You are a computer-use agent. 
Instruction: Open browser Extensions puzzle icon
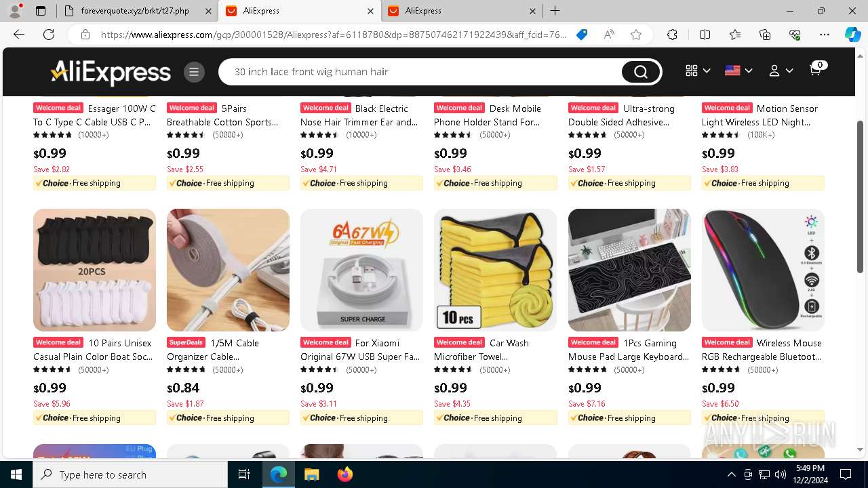click(672, 35)
